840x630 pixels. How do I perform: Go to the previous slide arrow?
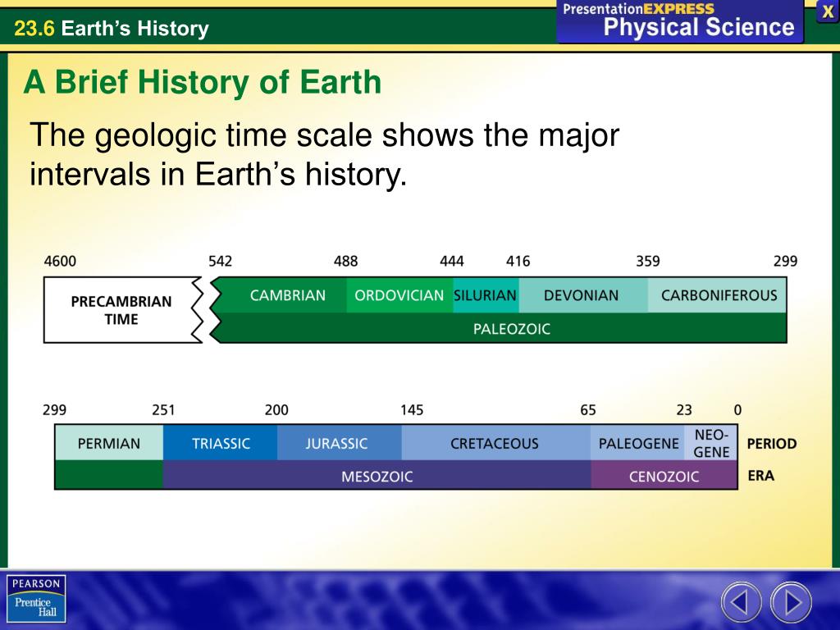pos(741,602)
